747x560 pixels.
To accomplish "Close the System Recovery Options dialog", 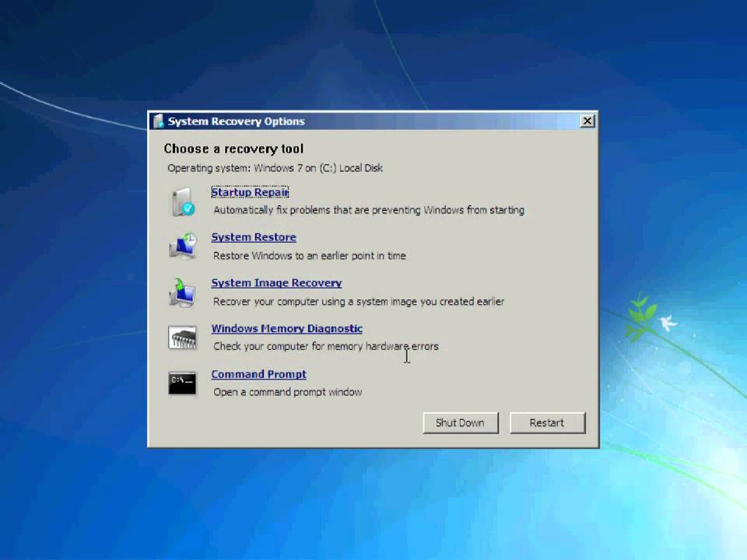I will (587, 121).
